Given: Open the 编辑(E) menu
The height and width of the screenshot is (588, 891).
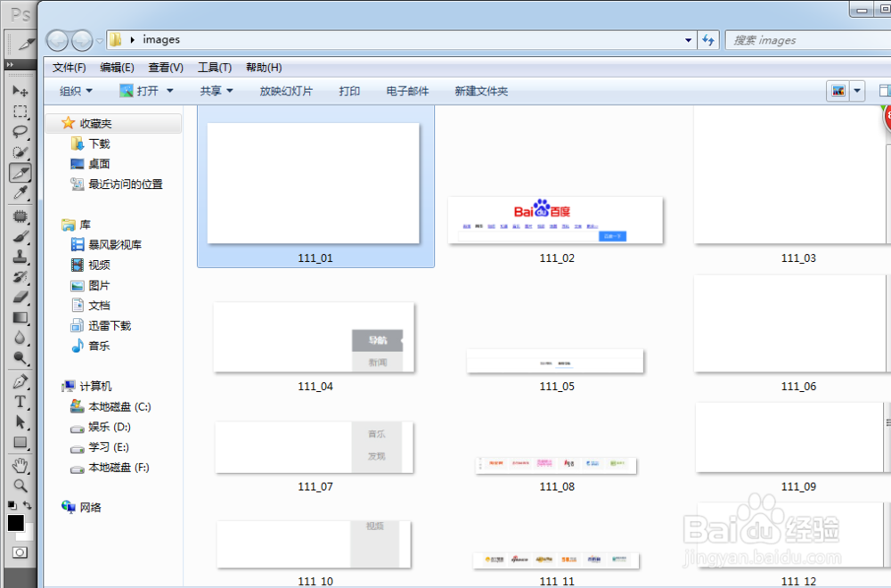Looking at the screenshot, I should [117, 68].
